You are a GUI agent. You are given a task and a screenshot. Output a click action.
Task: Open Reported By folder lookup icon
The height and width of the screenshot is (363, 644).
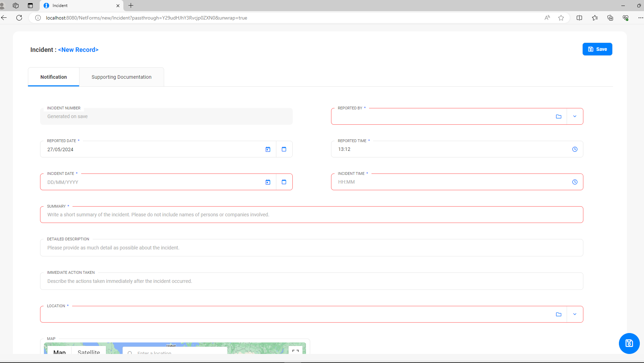point(559,116)
